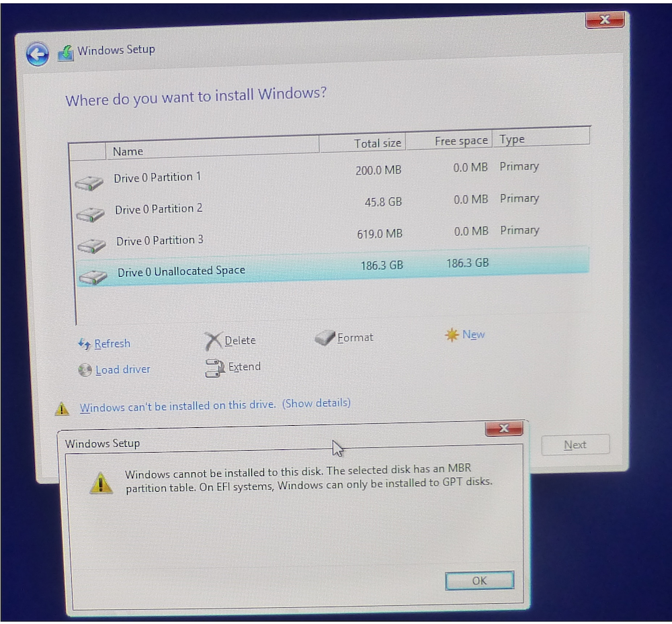The width and height of the screenshot is (672, 624).
Task: Click the error dialog's Windows Setup title
Action: click(102, 443)
